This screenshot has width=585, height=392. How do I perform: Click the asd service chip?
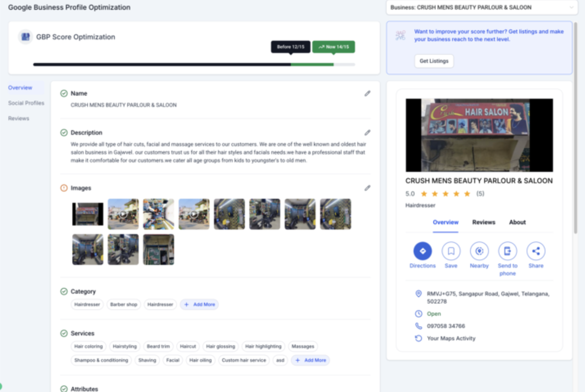pos(280,361)
